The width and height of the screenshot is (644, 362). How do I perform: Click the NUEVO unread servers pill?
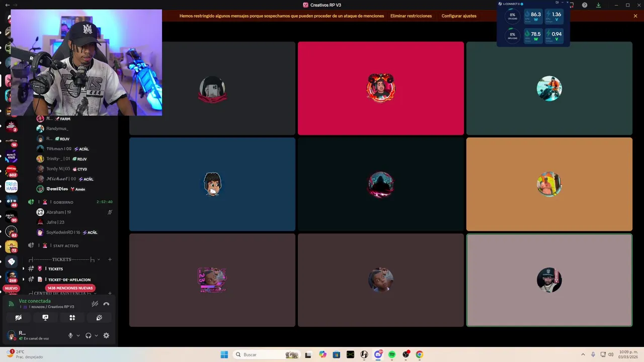(11, 288)
